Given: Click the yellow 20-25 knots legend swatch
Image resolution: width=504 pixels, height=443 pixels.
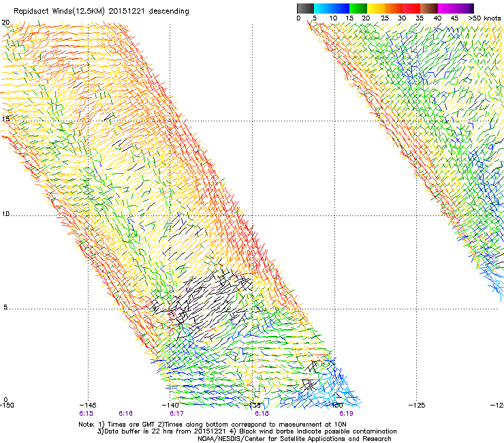Looking at the screenshot, I should [376, 8].
